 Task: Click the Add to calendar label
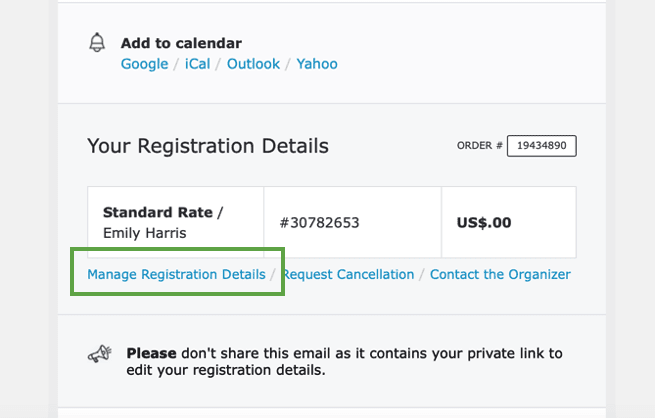[x=181, y=44]
